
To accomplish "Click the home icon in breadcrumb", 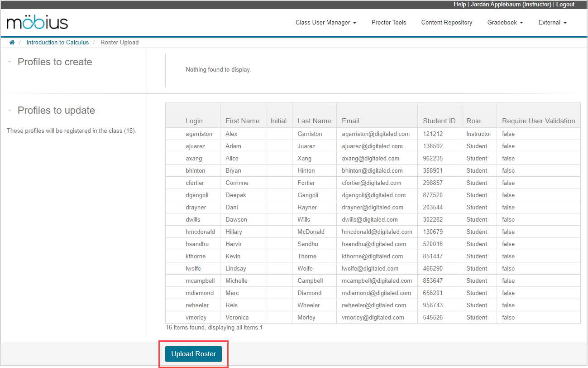I will [x=12, y=43].
